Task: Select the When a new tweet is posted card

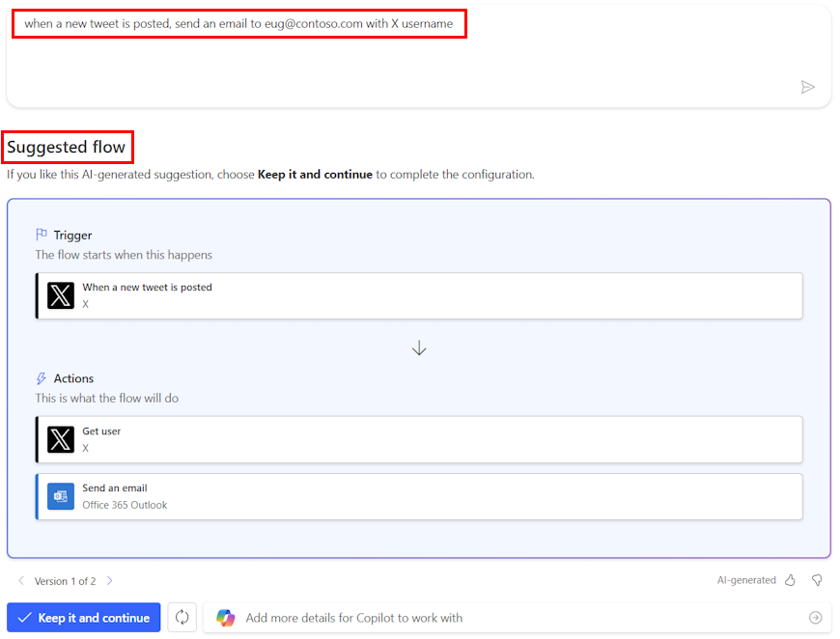Action: point(419,294)
